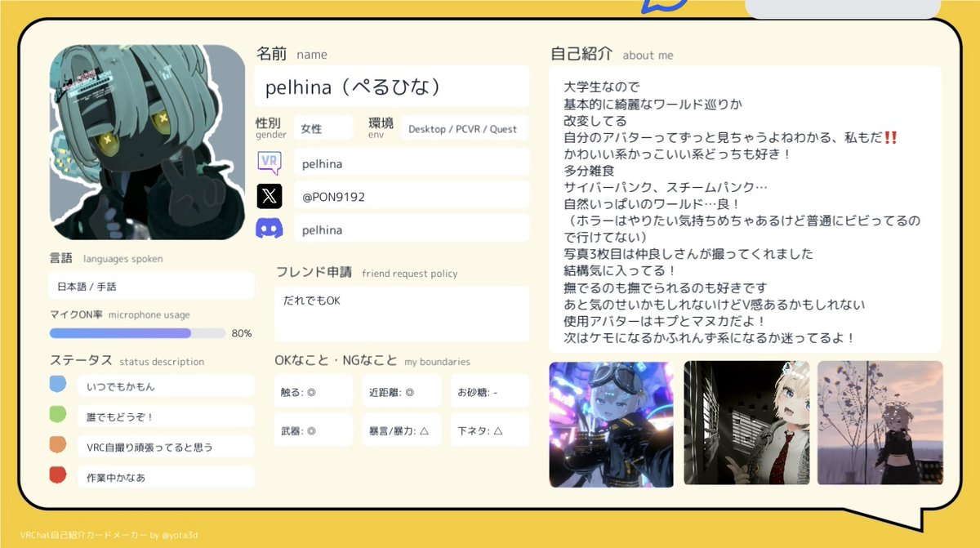Click the Discord name field pelhina
The image size is (980, 548).
412,229
